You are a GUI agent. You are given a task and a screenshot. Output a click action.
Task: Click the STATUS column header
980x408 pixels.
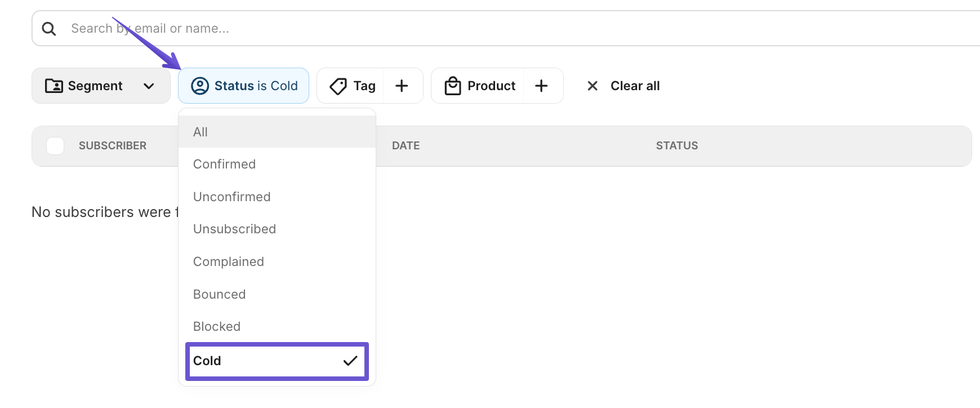point(677,146)
